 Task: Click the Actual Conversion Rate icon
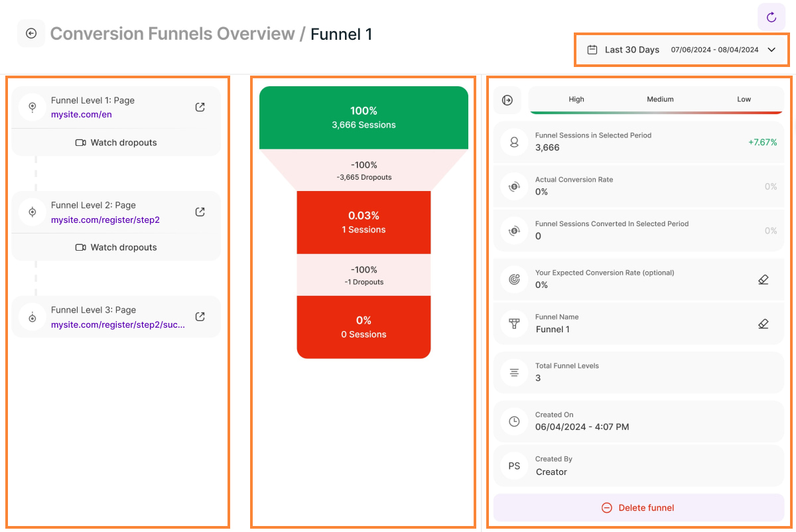coord(514,187)
